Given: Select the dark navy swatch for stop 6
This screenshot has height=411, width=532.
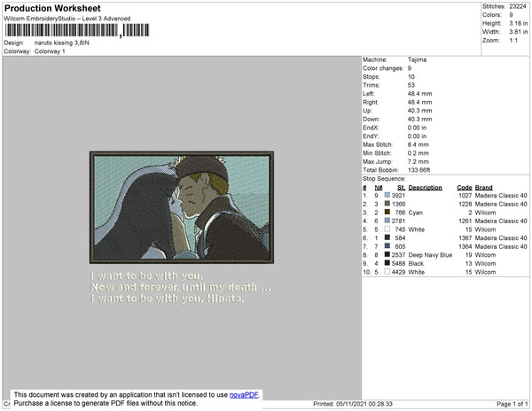Looking at the screenshot, I should pos(387,237).
